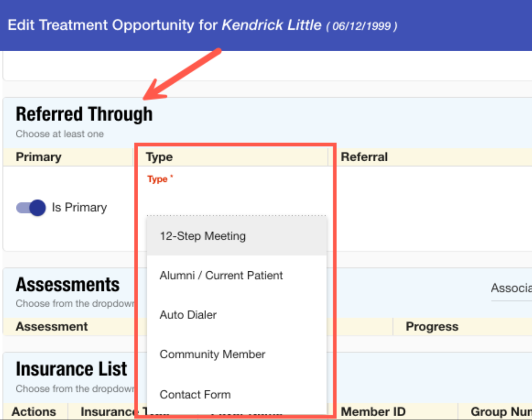532x420 pixels.
Task: Click the Assessment column header
Action: [x=52, y=326]
